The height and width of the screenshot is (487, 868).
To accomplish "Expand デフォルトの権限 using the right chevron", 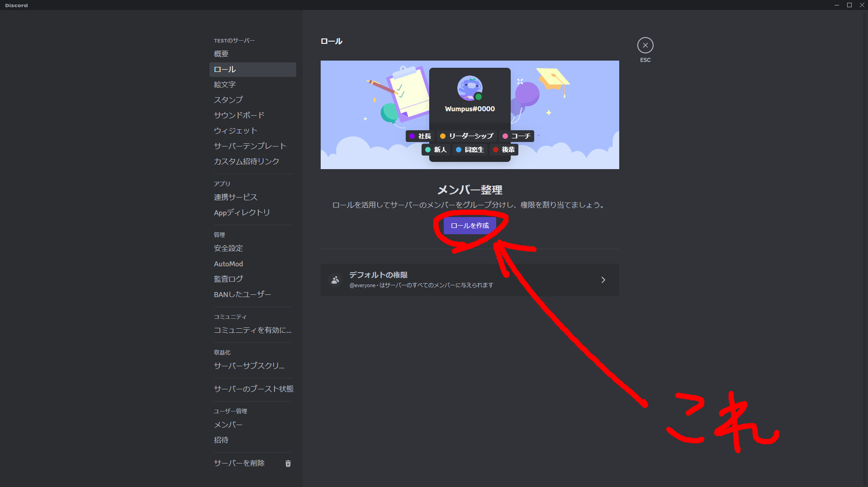I will [x=603, y=280].
